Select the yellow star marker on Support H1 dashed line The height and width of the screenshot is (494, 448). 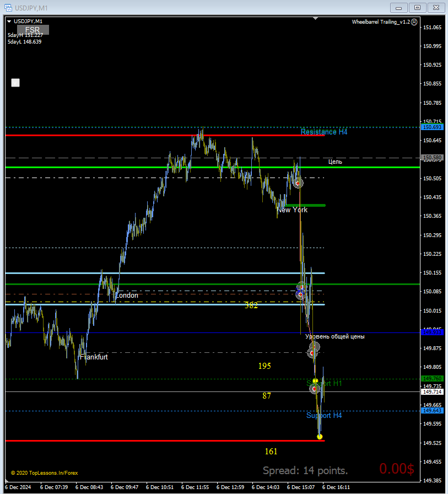(315, 381)
